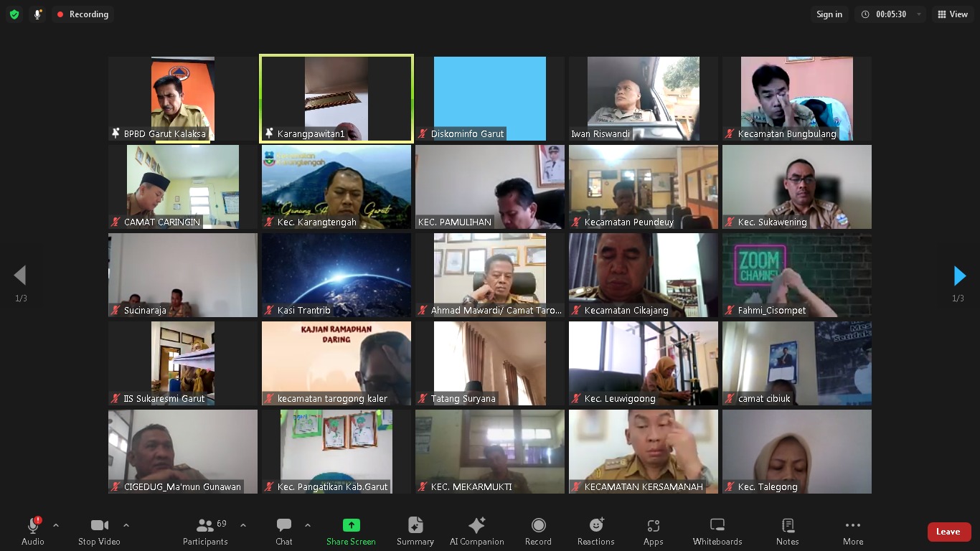Toggle Stop Video camera off
Screen dimensions: 980x551
click(99, 532)
